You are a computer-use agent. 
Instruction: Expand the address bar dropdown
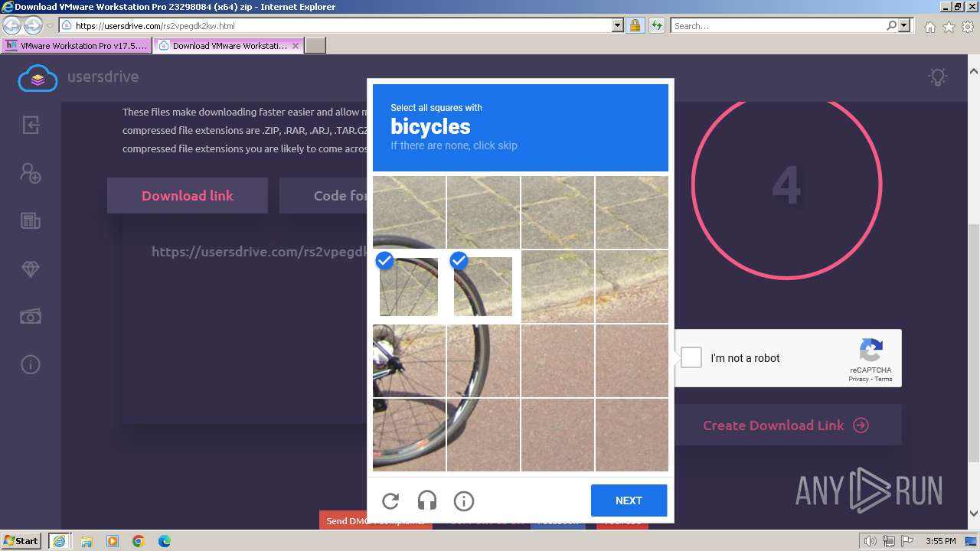pos(618,26)
